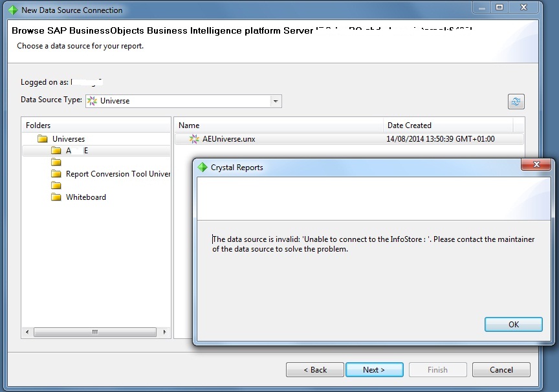Close the Crystal Reports error dialog
Image resolution: width=559 pixels, height=392 pixels.
536,164
